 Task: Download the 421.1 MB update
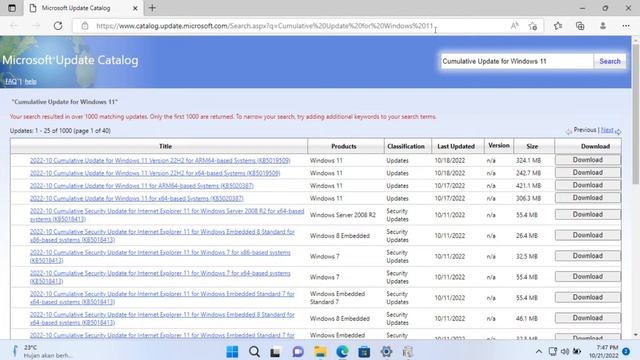tap(588, 185)
